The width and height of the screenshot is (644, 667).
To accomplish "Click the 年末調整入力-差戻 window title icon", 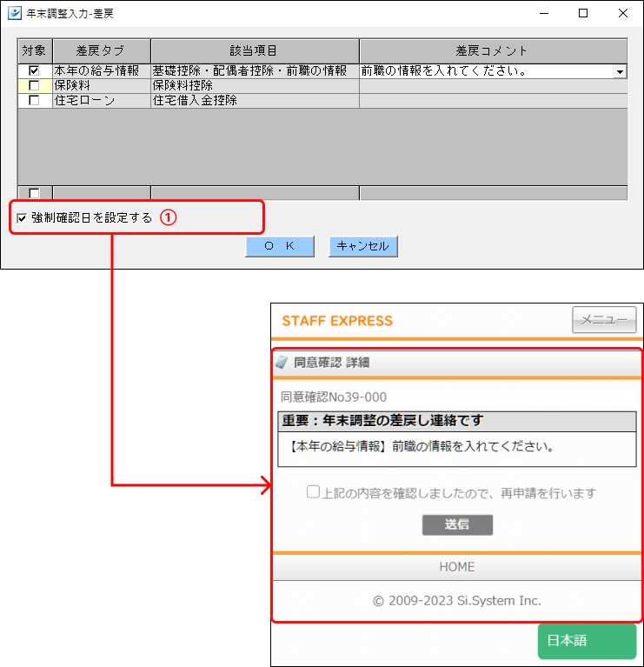I will [x=15, y=13].
